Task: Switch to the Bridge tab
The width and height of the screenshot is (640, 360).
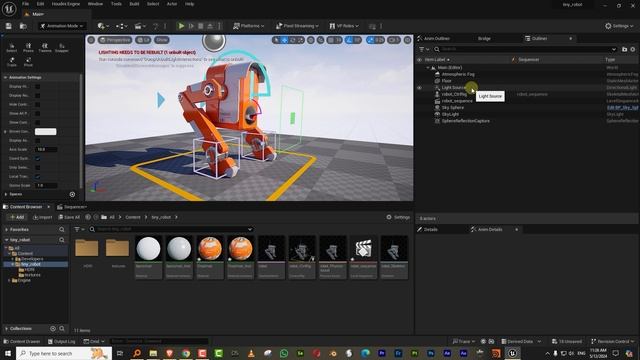Action: coord(484,38)
